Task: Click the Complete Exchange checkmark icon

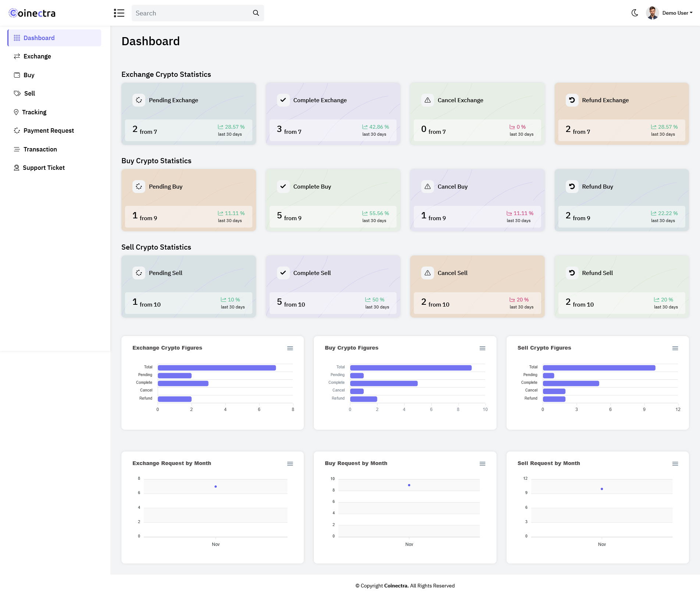Action: point(283,100)
